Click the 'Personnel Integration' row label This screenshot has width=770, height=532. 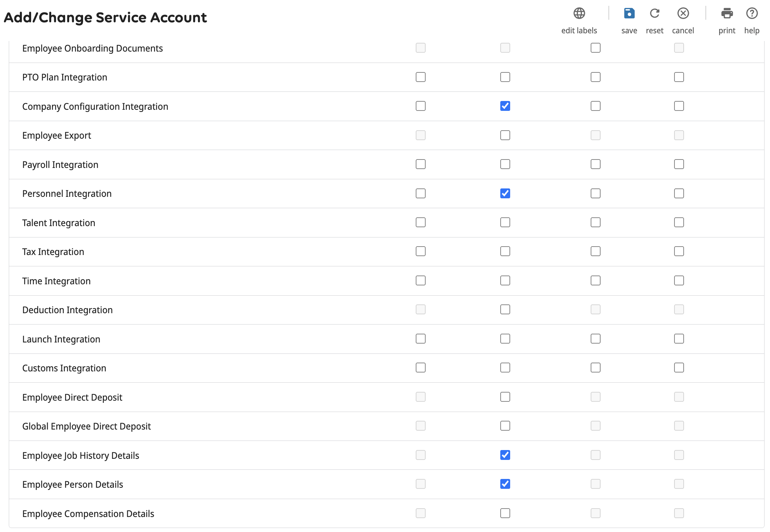(67, 194)
